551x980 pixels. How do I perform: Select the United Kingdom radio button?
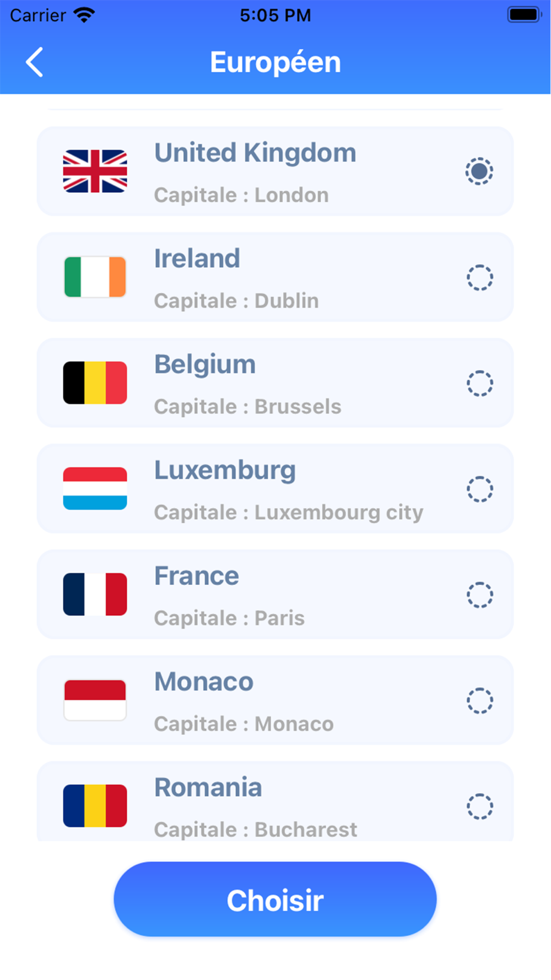(479, 171)
